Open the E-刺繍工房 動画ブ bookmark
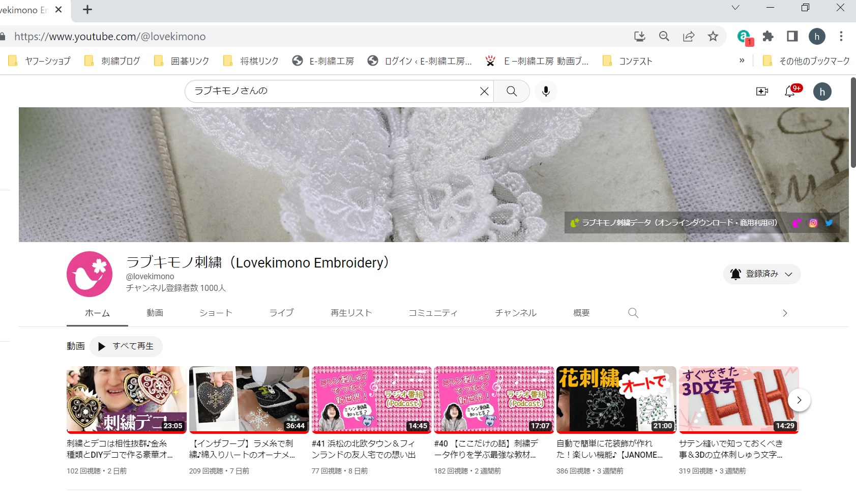The width and height of the screenshot is (856, 504). [537, 61]
